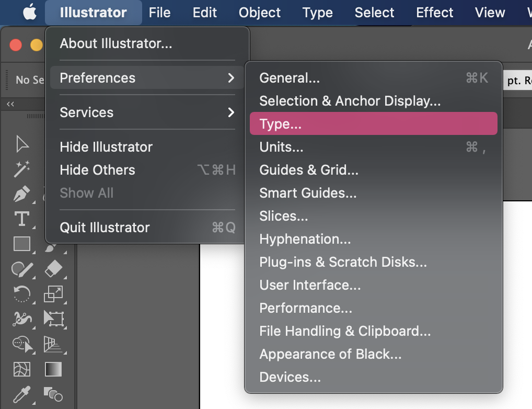Image resolution: width=532 pixels, height=409 pixels.
Task: Select the Magic Wand tool
Action: [22, 168]
